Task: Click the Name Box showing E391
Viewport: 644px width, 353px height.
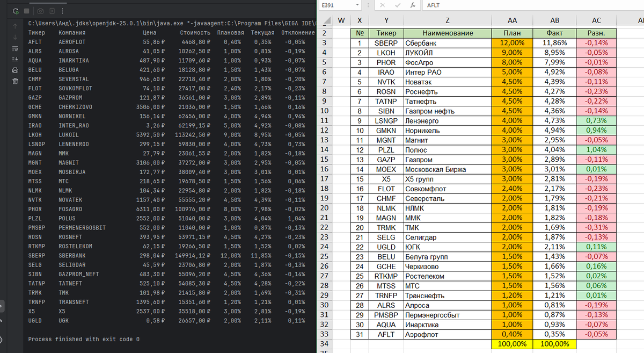Action: [x=336, y=5]
